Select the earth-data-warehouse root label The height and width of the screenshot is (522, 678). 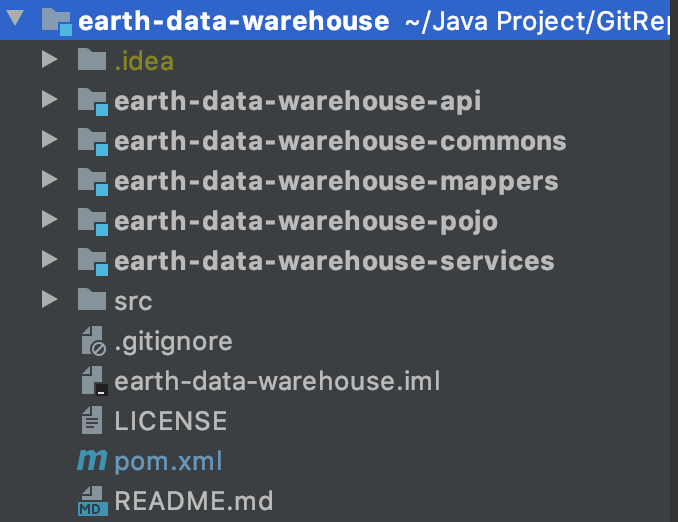click(x=233, y=21)
